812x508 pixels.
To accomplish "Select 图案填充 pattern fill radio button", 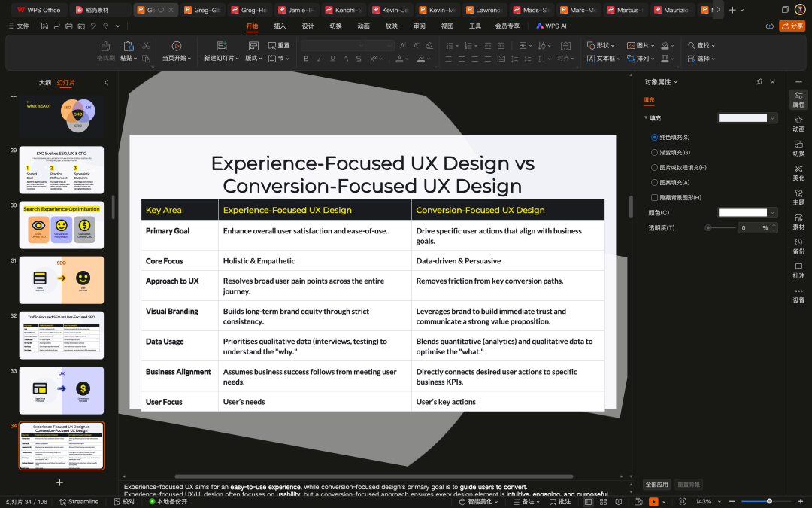I will [654, 182].
